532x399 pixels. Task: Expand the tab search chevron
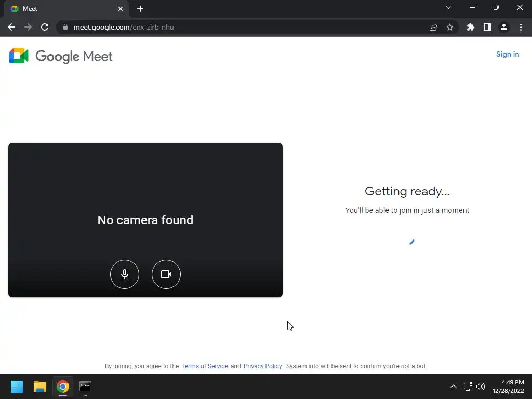pyautogui.click(x=448, y=7)
